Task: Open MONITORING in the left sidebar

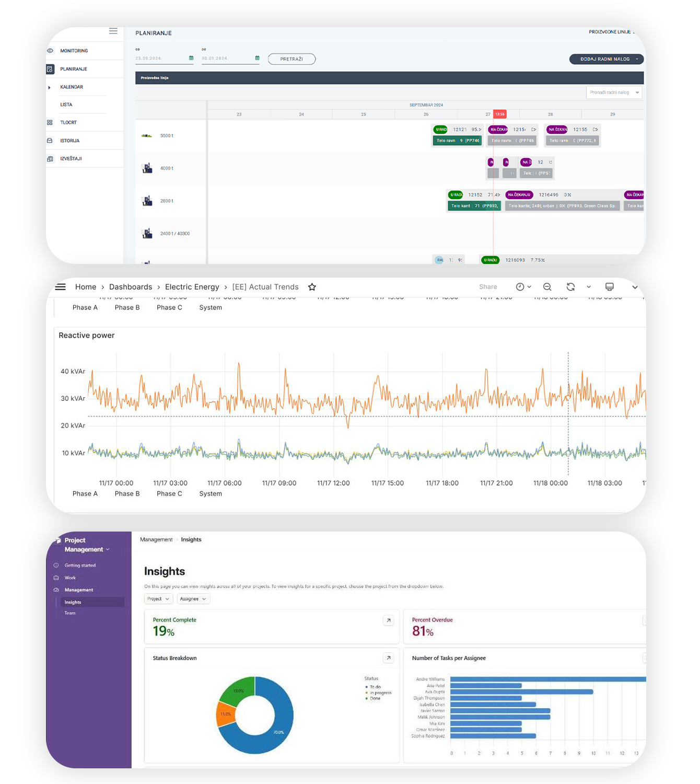Action: point(74,51)
